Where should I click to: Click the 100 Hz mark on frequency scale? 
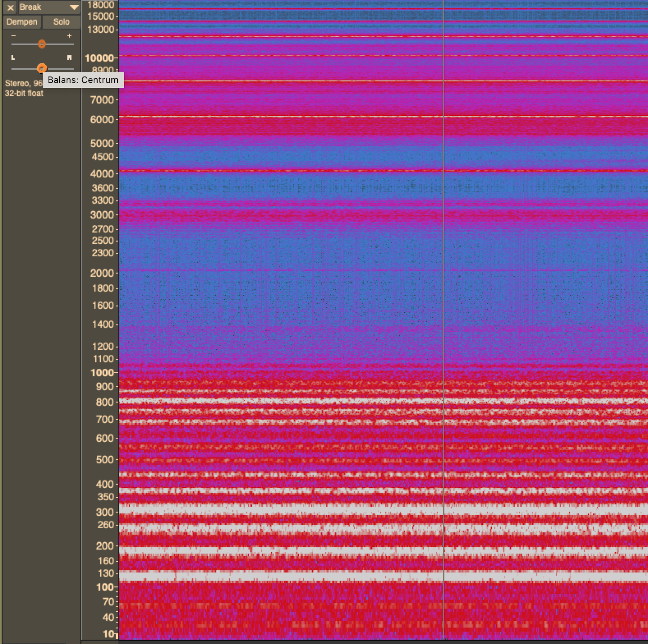pos(105,587)
